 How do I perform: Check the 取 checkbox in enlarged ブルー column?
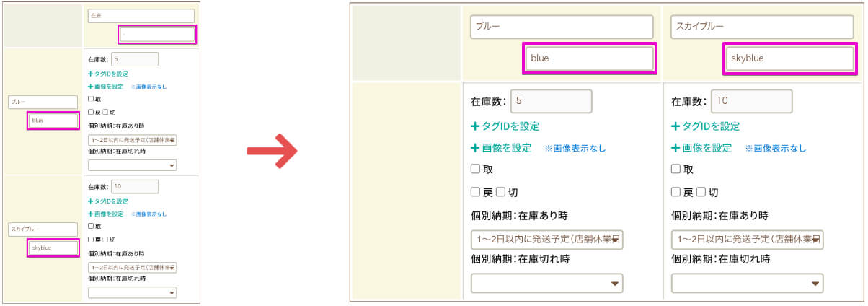click(476, 170)
